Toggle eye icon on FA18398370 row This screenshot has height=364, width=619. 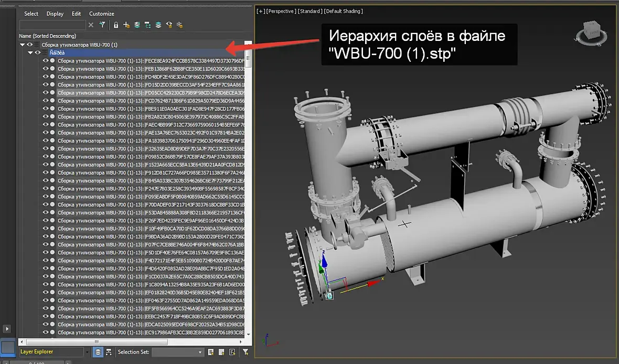point(46,141)
